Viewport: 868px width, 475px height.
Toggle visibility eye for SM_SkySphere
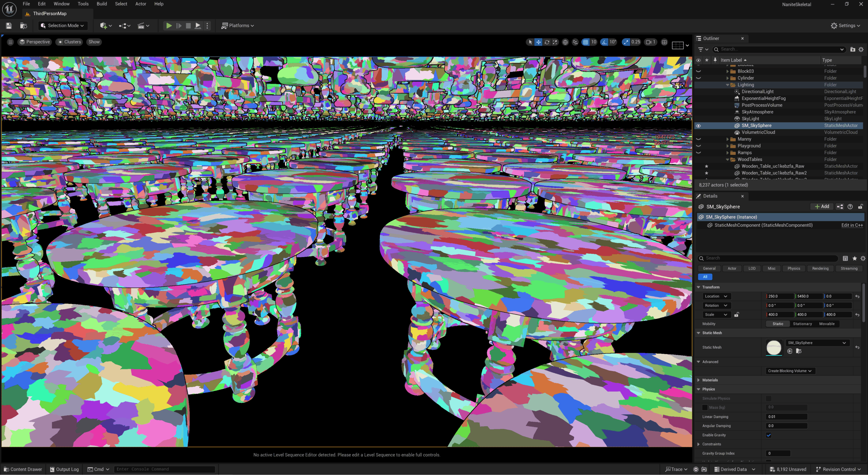click(698, 125)
